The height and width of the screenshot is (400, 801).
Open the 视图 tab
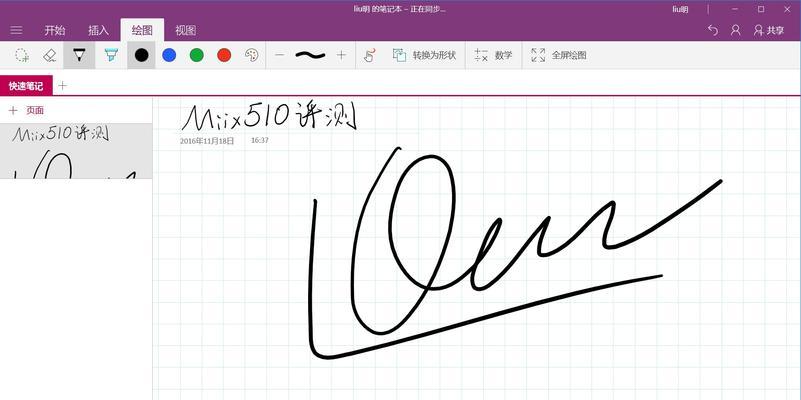point(185,30)
